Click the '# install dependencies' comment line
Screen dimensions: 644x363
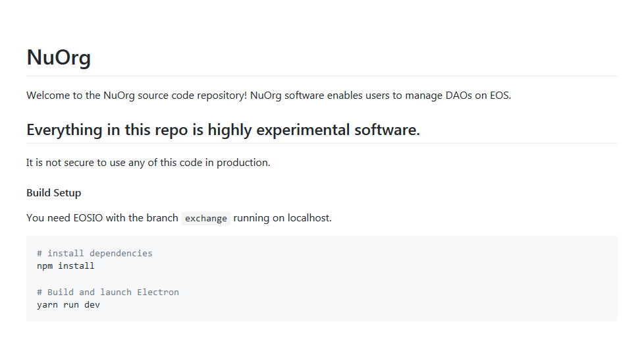coord(94,253)
